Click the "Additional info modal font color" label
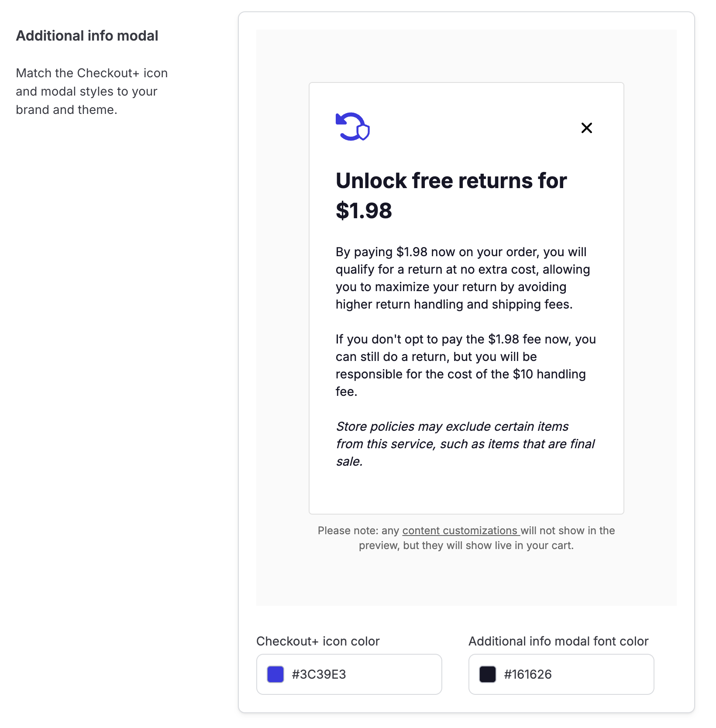The width and height of the screenshot is (716, 728). tap(558, 641)
